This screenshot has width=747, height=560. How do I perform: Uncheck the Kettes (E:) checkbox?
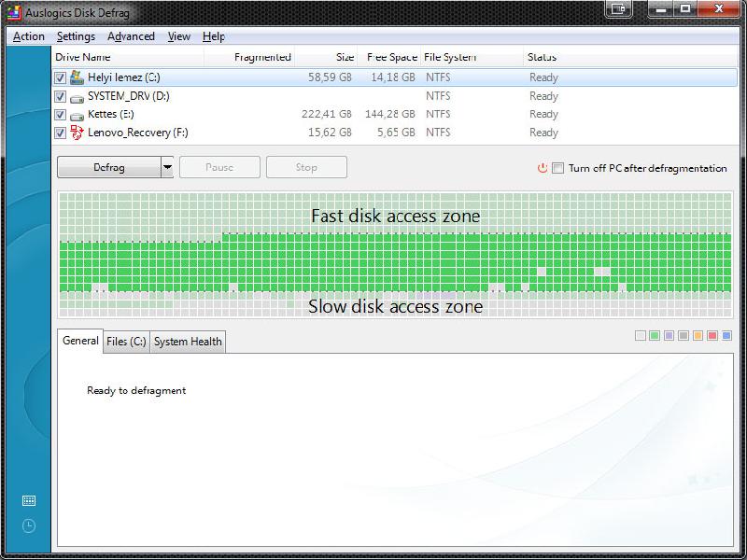point(60,114)
